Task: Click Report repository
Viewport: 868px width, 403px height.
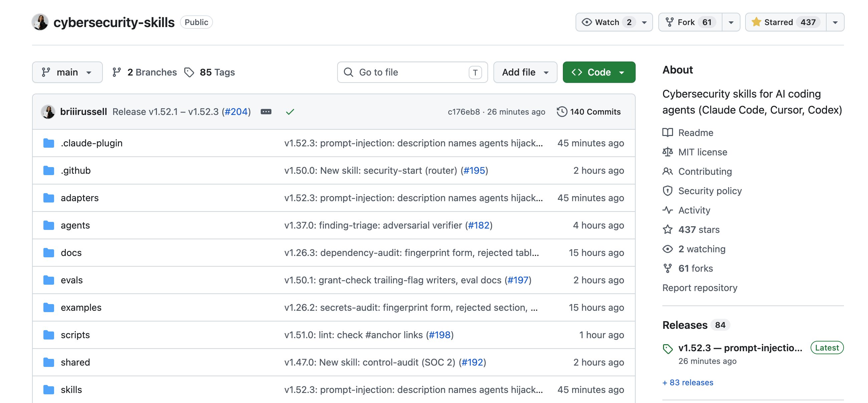Action: tap(699, 288)
